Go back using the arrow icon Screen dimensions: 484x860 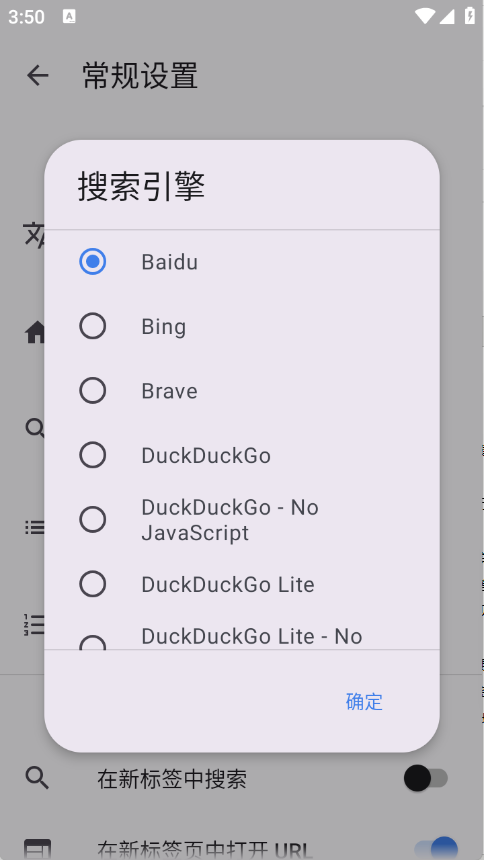coord(38,75)
